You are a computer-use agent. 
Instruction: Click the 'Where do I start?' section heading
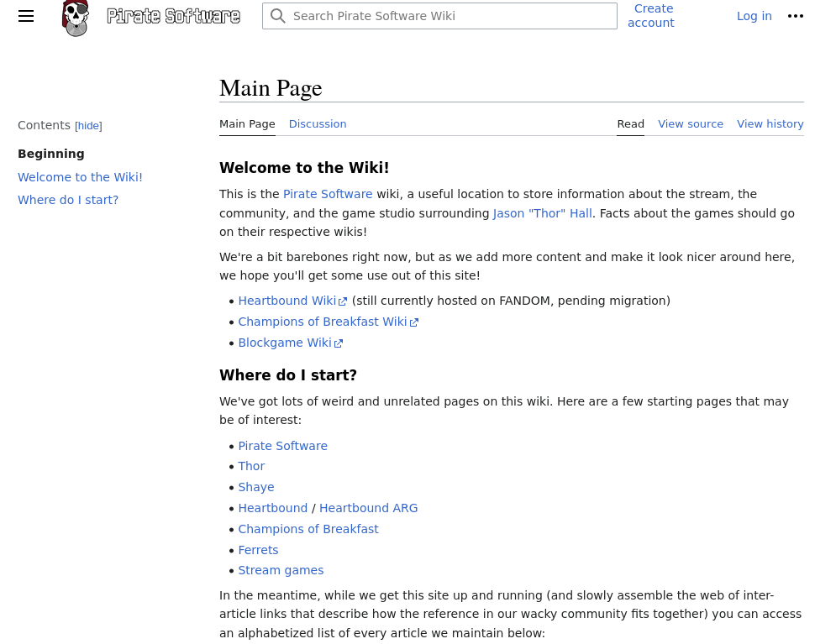pyautogui.click(x=288, y=375)
